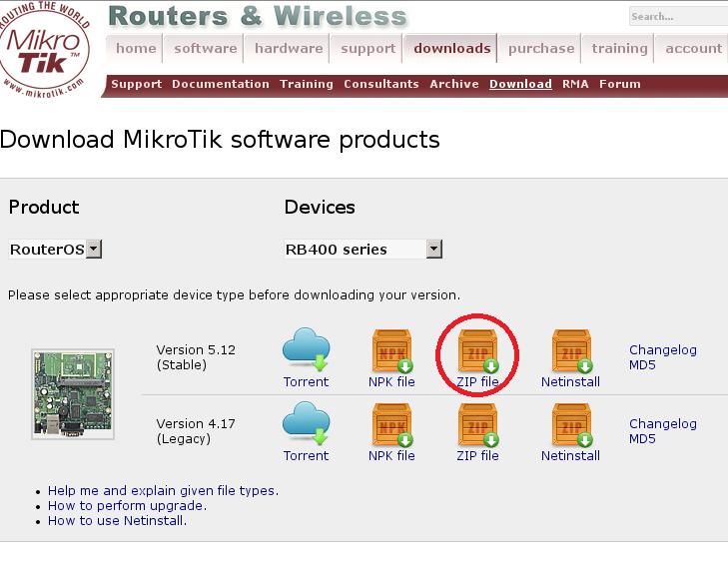
Task: Click the ZIP crate icon for Version 4.17
Action: point(477,424)
